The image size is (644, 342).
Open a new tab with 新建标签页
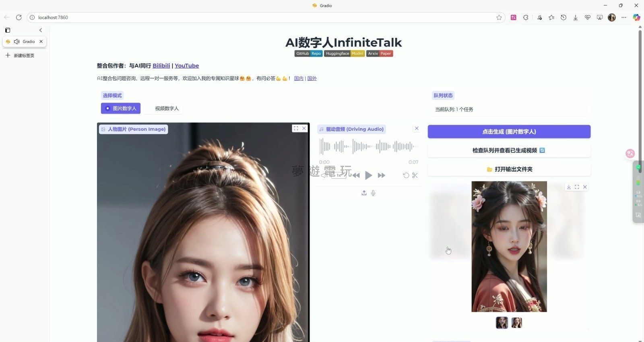pos(20,56)
